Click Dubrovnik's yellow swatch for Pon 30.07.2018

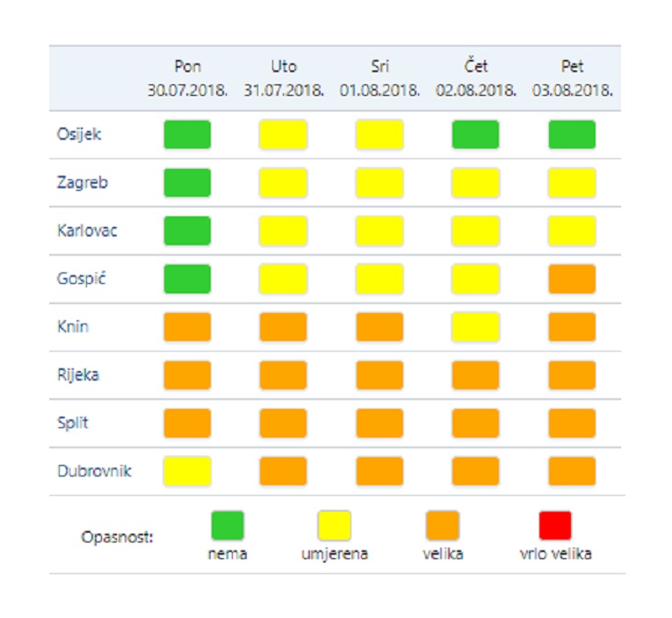pos(187,471)
